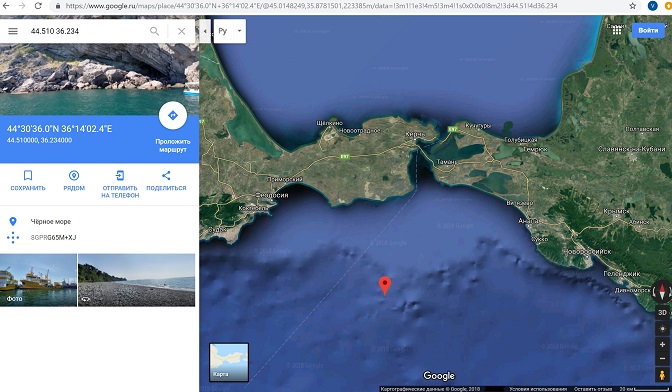Click the Новороссийск label on map
Screen dimensions: 672x392
(x=587, y=251)
